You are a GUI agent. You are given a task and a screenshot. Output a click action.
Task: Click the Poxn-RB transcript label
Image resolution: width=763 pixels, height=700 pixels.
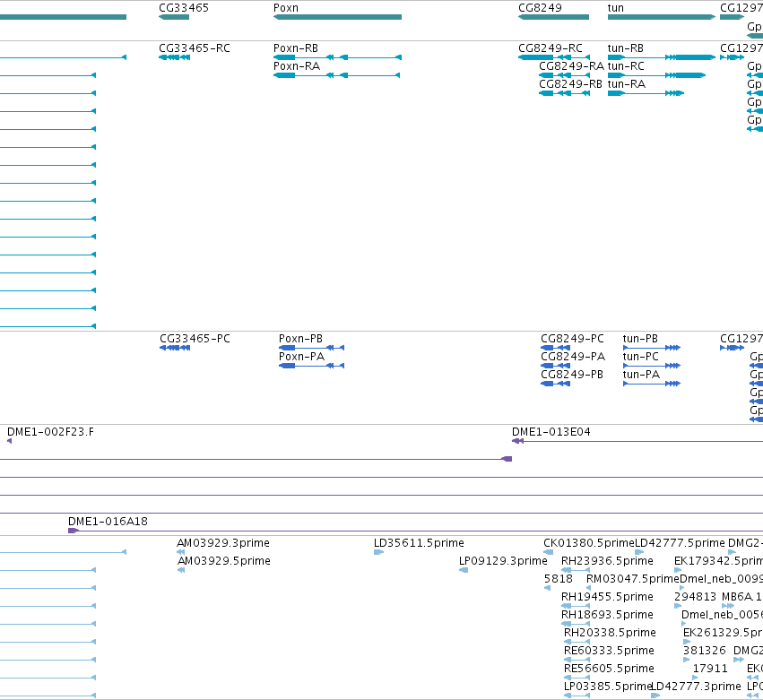(x=296, y=48)
